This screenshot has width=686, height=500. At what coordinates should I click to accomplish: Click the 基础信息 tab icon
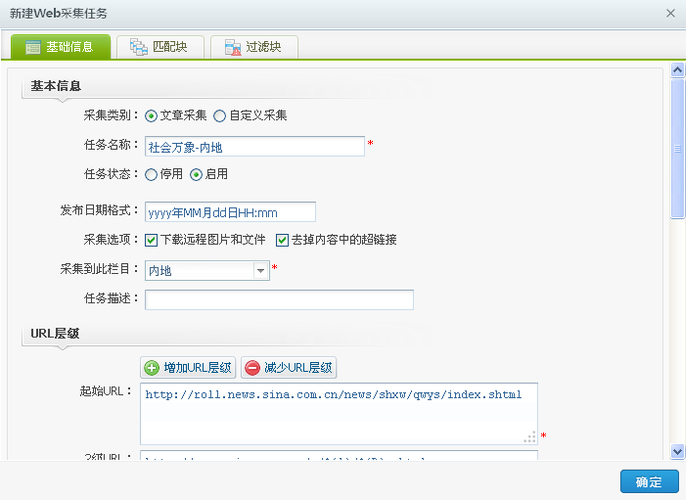(x=33, y=47)
